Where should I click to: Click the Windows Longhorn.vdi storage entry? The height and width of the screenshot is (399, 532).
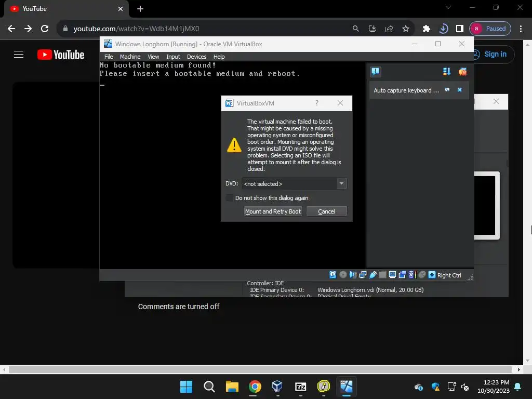[x=370, y=290]
